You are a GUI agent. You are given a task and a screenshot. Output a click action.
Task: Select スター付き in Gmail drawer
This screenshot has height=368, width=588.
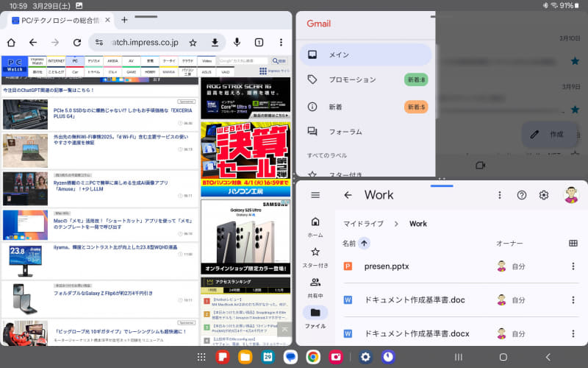click(x=365, y=174)
